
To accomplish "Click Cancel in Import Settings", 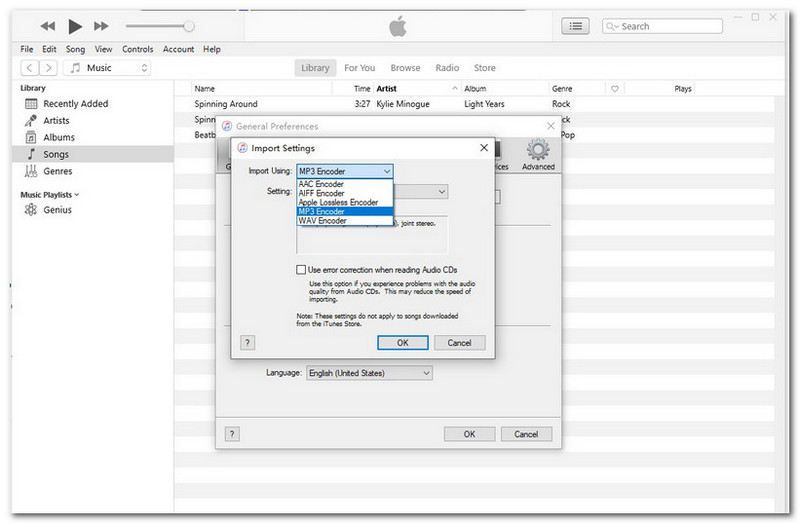I will tap(459, 342).
